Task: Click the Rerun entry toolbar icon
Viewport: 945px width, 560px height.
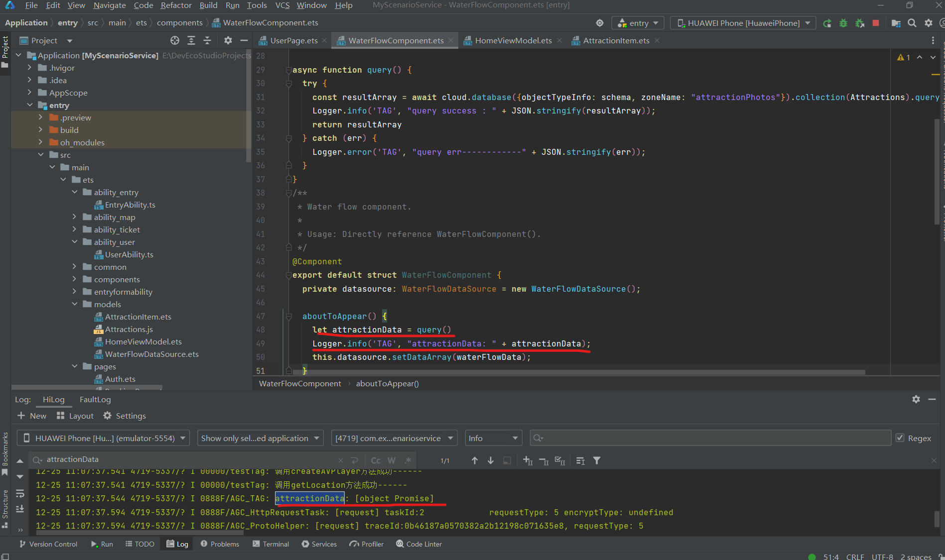Action: (x=827, y=23)
